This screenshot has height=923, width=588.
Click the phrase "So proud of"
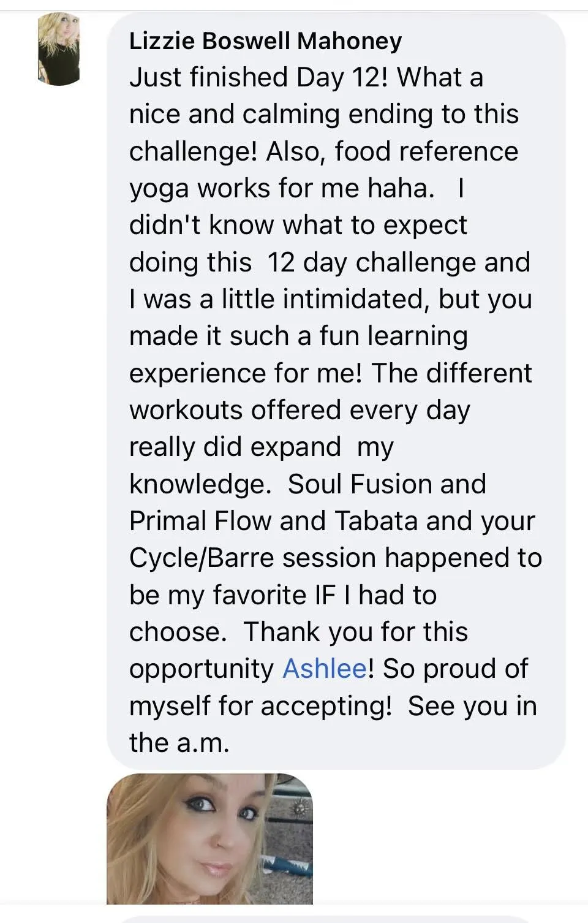pyautogui.click(x=455, y=669)
